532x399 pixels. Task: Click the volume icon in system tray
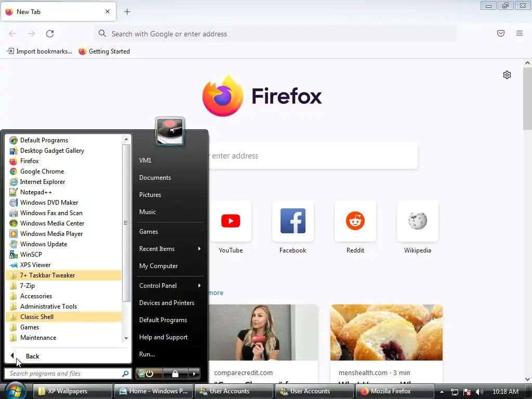click(x=479, y=392)
